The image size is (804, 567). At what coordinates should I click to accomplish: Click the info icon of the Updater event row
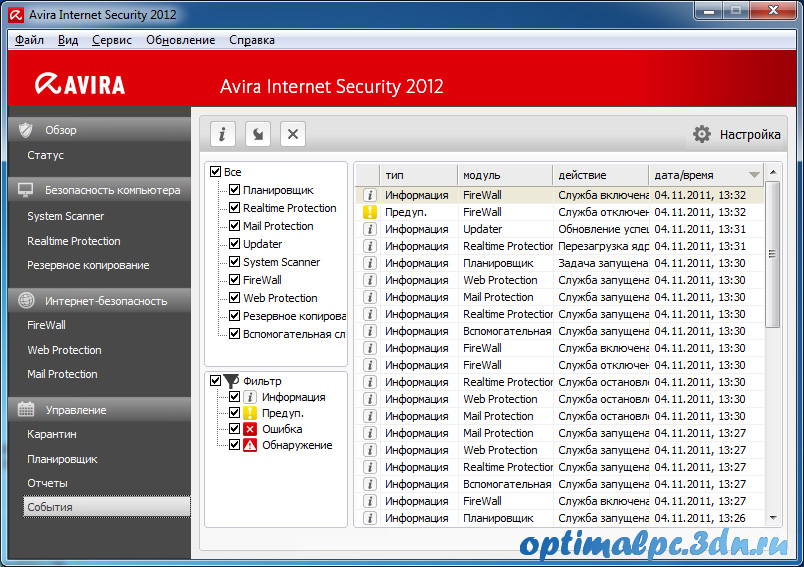coord(370,229)
